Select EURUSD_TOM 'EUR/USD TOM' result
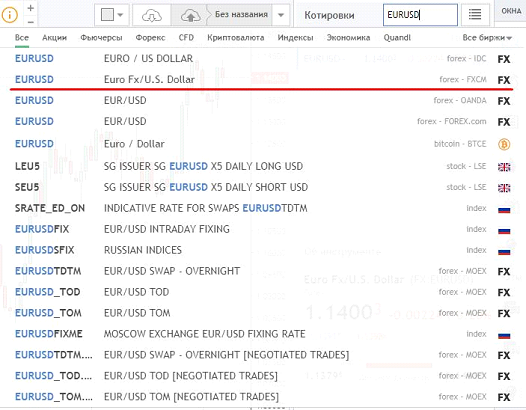The width and height of the screenshot is (526, 410). pos(262,313)
